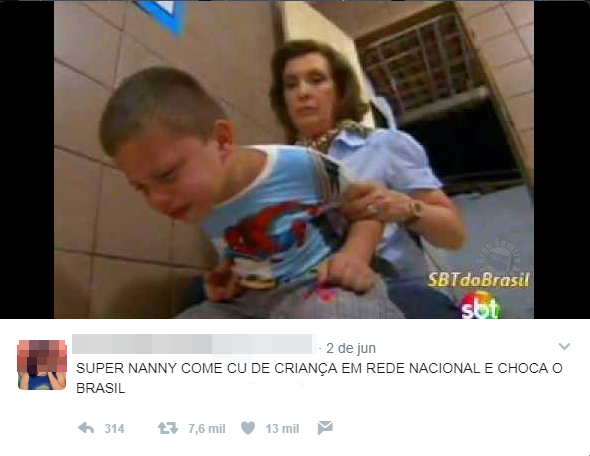Click the right black bar of the media
Image resolution: width=590 pixels, height=456 pixels.
(562, 160)
